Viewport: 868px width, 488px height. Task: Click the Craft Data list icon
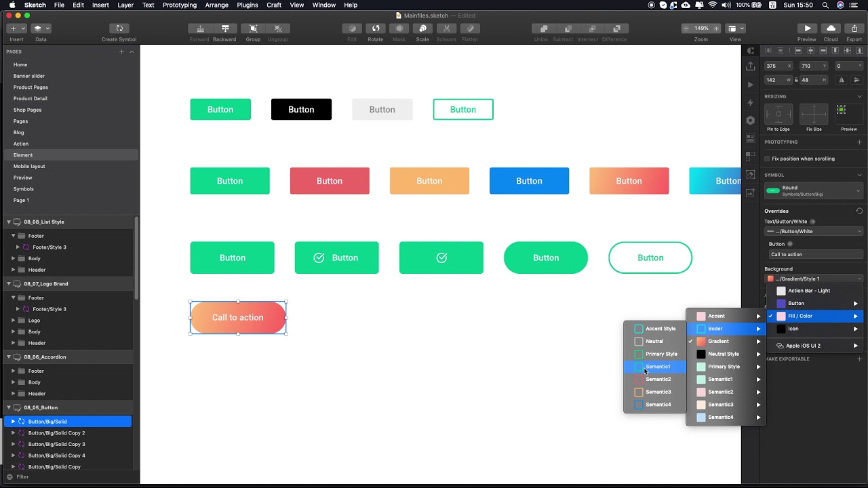pyautogui.click(x=750, y=138)
